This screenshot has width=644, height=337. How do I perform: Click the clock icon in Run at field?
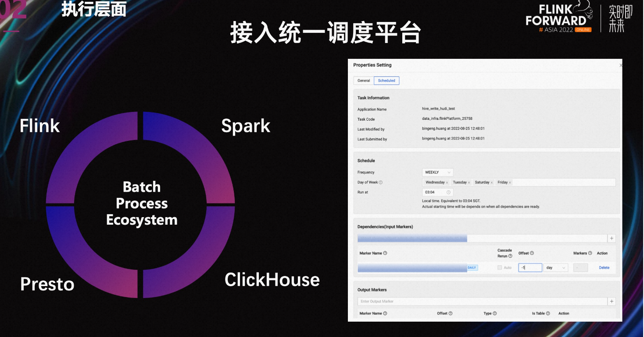[448, 192]
